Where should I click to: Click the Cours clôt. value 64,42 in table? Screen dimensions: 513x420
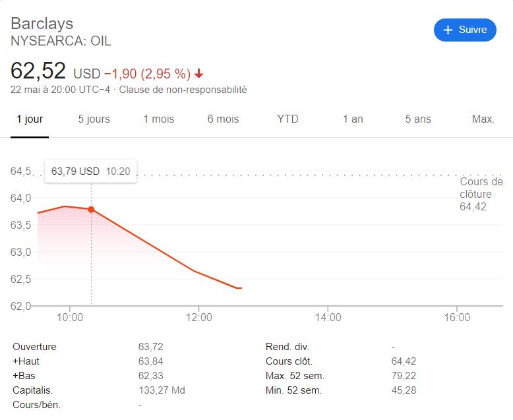coord(404,361)
